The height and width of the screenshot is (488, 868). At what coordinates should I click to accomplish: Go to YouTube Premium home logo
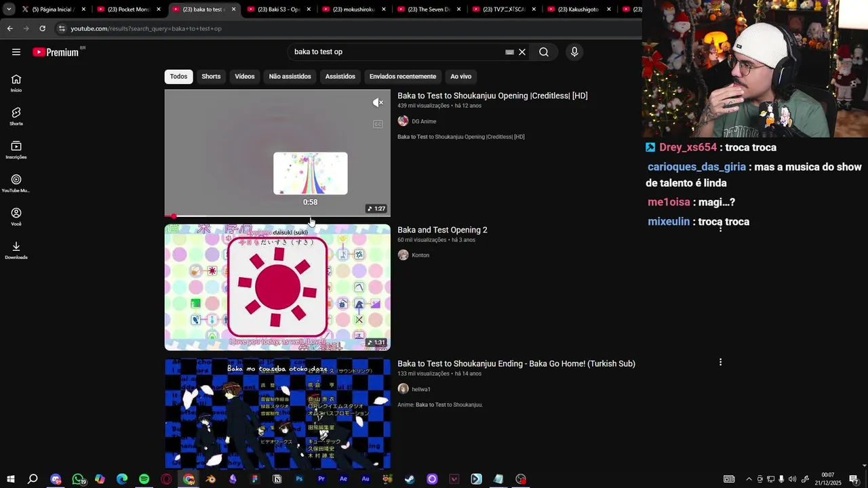[x=56, y=52]
